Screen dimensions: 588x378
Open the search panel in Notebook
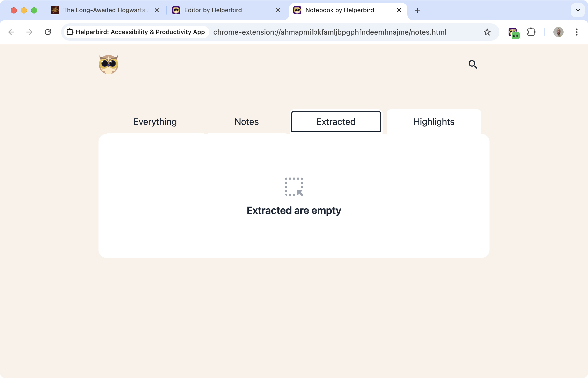pyautogui.click(x=473, y=64)
